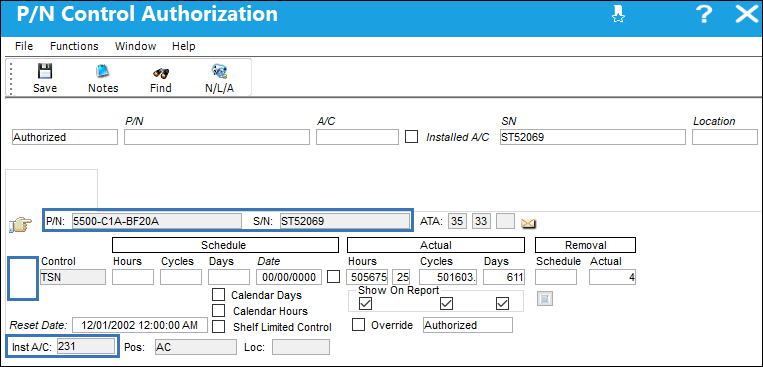Click the Reset Date field
The height and width of the screenshot is (367, 763).
click(140, 325)
